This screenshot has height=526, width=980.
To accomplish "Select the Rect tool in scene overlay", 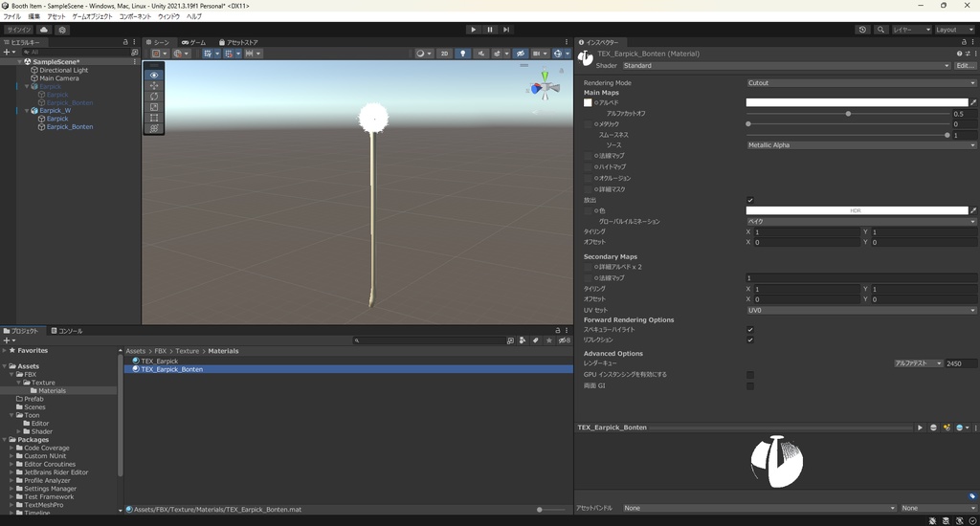I will [x=154, y=118].
